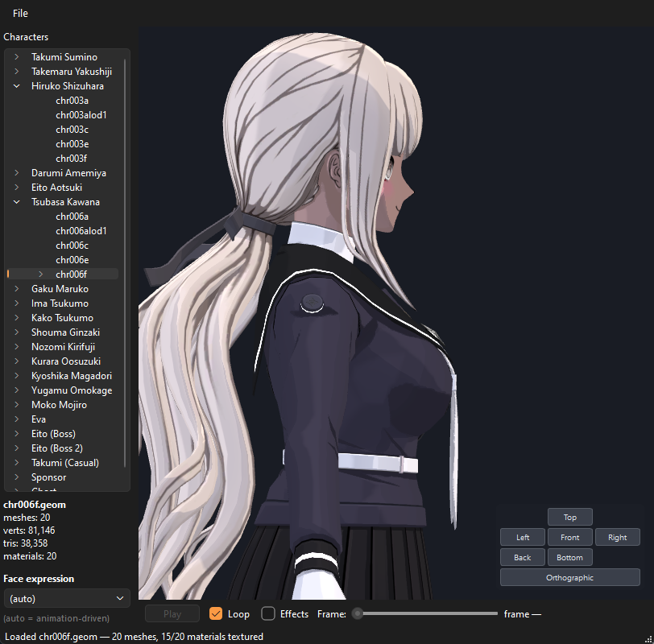Expand the Ima Tsukumo node
The width and height of the screenshot is (654, 644).
tap(17, 303)
